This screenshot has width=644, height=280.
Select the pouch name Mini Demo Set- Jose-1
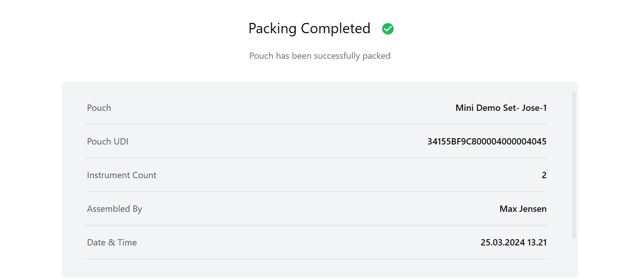coord(501,108)
